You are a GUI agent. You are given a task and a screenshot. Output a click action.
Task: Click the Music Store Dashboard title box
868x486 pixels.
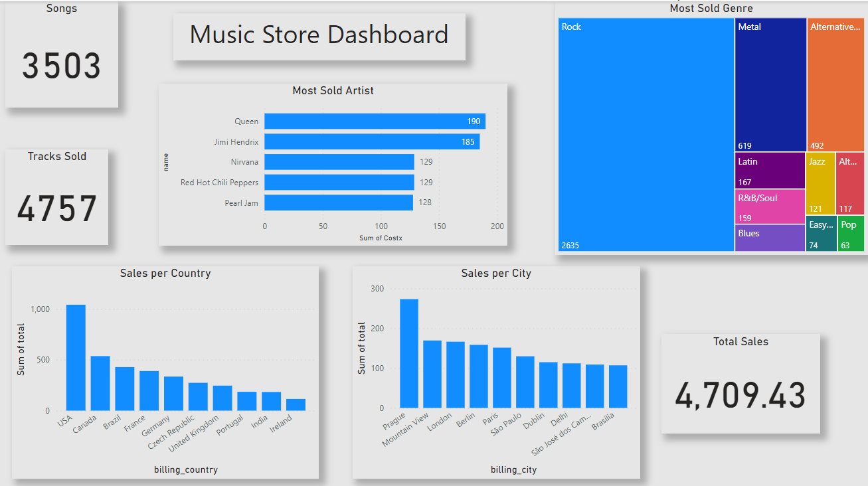[319, 35]
